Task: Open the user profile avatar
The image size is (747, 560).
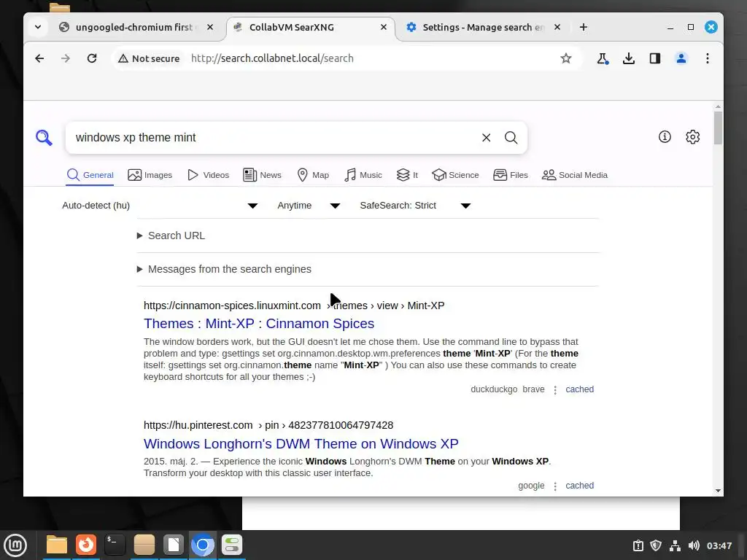Action: [x=681, y=58]
